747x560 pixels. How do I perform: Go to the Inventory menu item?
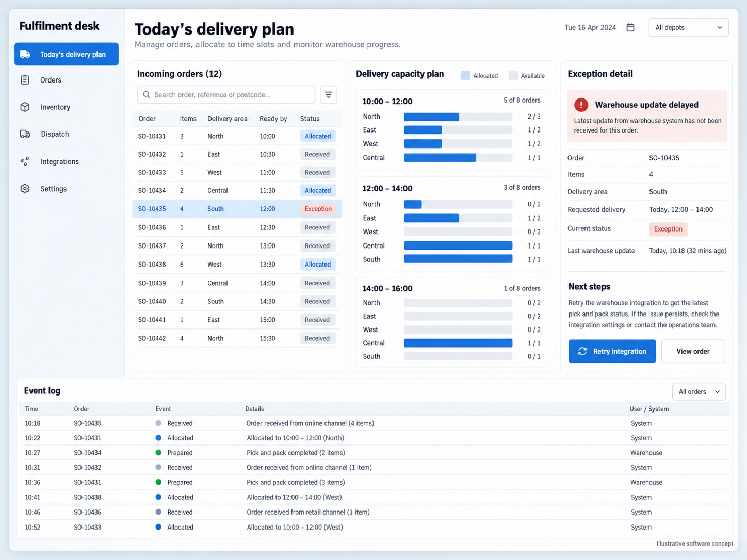[67, 107]
